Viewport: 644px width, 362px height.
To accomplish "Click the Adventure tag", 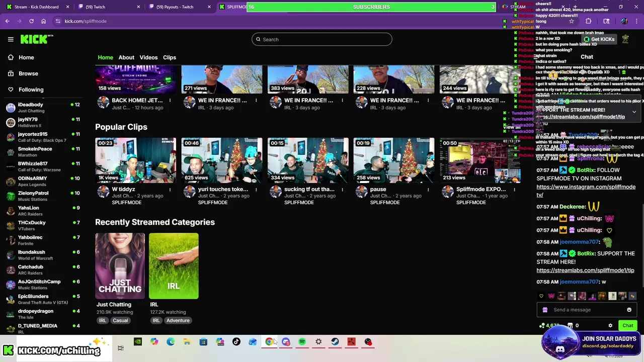I will click(x=178, y=320).
